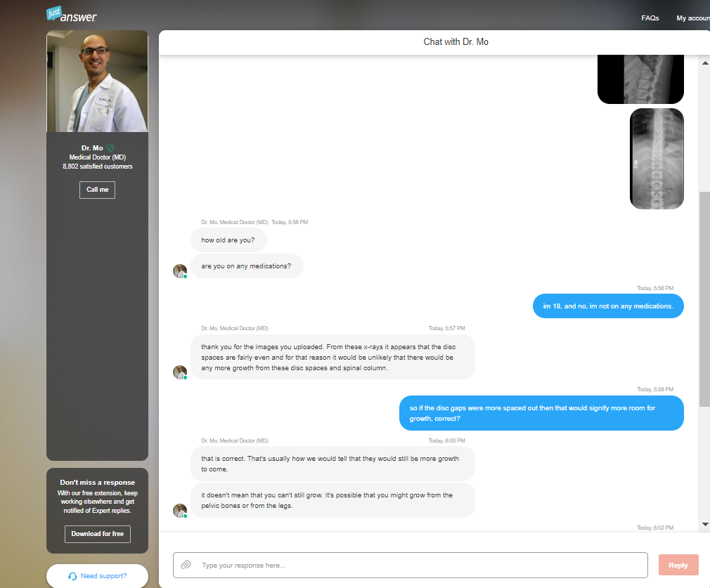The height and width of the screenshot is (588, 710).
Task: Send message with the Reply button
Action: (678, 565)
